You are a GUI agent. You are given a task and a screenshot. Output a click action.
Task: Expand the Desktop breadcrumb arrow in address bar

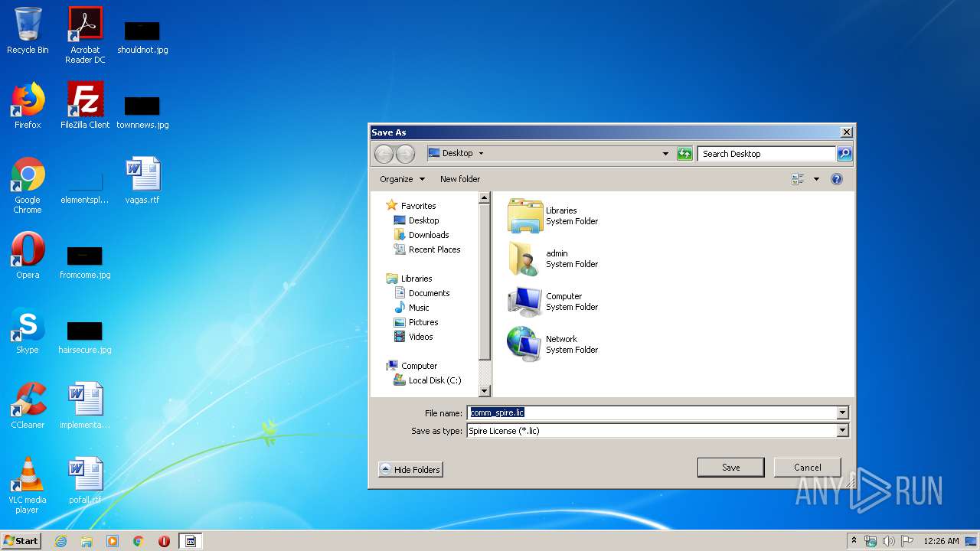coord(481,153)
